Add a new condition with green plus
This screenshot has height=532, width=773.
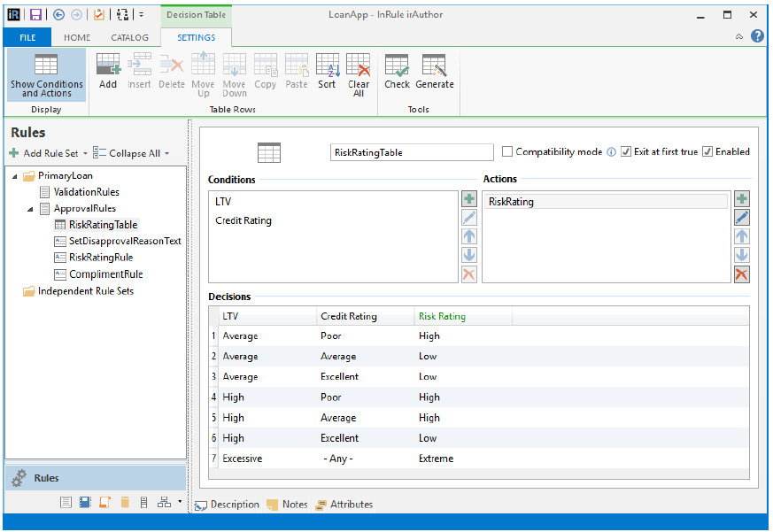click(x=469, y=199)
